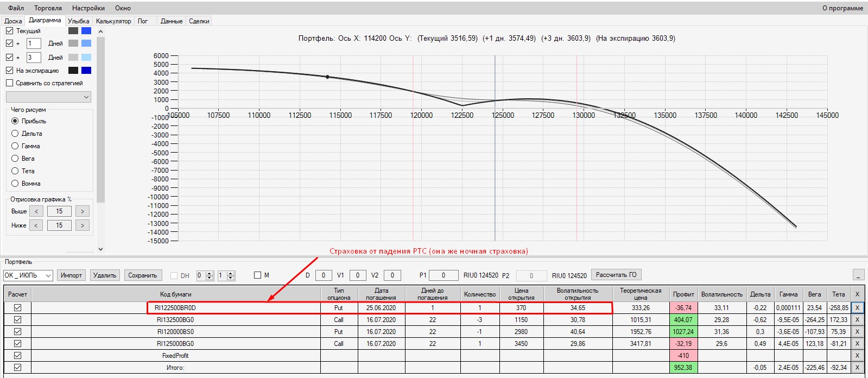Increase the Выше percentage with right arrow

tap(83, 211)
